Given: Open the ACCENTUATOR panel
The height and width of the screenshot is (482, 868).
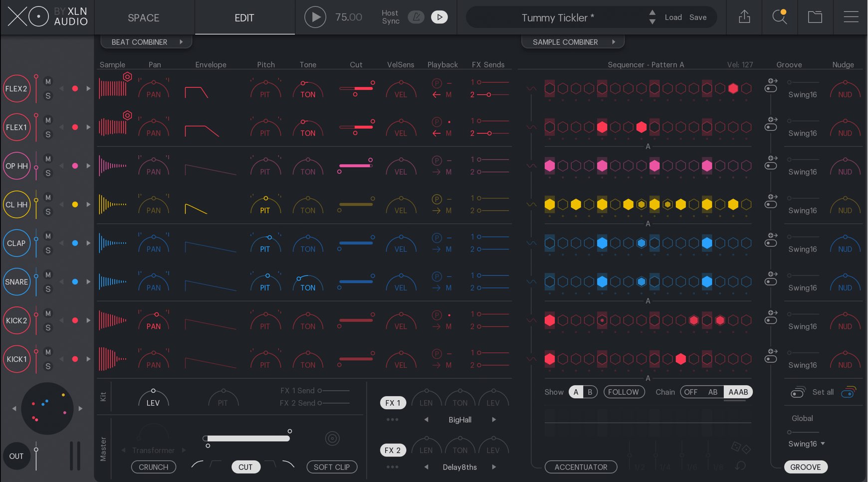Looking at the screenshot, I should [581, 467].
